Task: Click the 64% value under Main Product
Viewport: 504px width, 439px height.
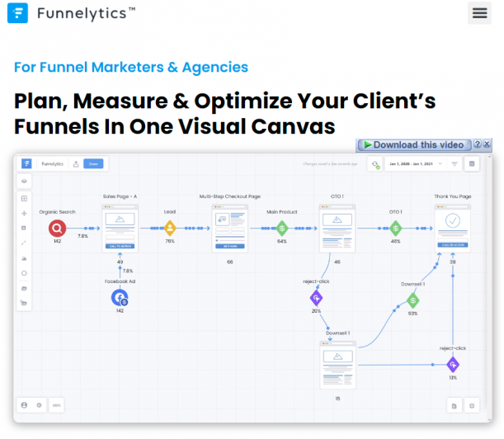Action: [282, 241]
